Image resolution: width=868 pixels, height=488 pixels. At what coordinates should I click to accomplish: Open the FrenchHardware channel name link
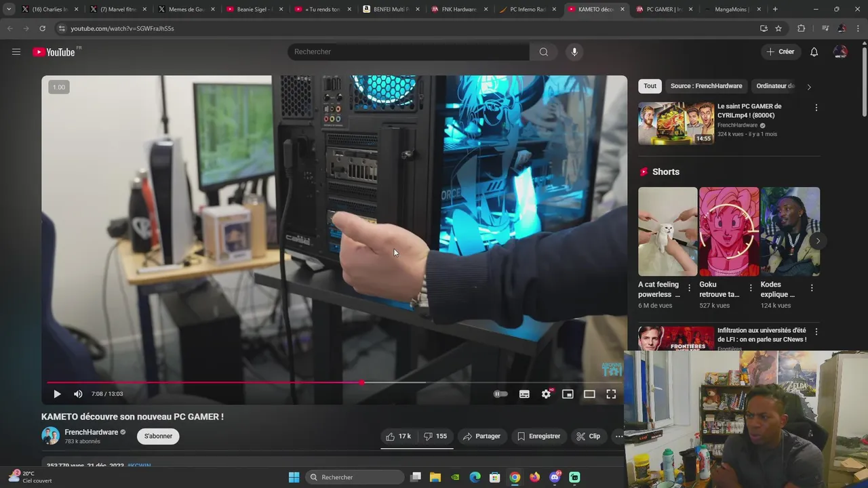pyautogui.click(x=92, y=432)
